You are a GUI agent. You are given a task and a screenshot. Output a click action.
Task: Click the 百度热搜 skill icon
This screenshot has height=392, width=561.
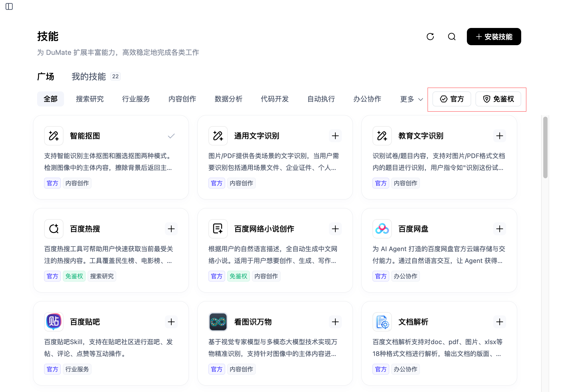coord(54,229)
